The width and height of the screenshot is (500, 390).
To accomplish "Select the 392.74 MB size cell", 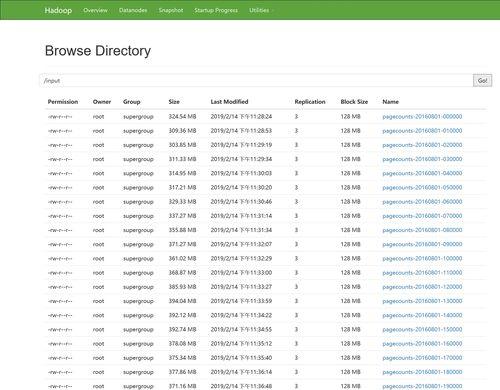I will tap(182, 330).
